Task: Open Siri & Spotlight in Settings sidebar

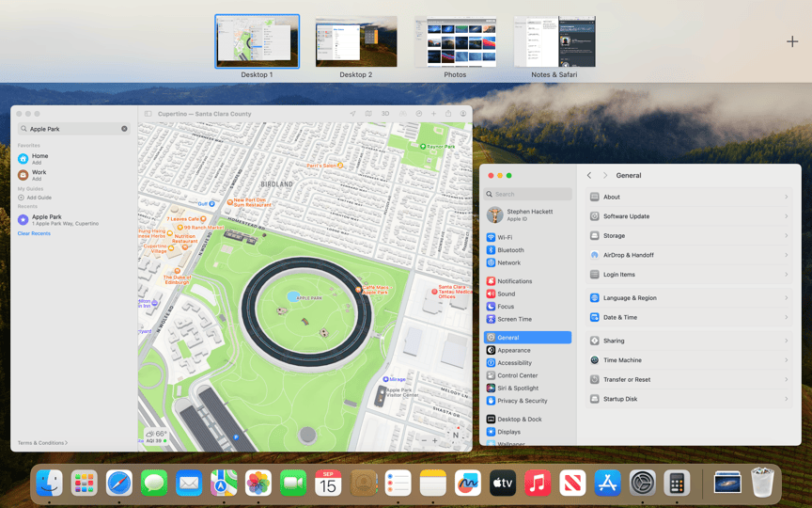Action: pos(527,389)
